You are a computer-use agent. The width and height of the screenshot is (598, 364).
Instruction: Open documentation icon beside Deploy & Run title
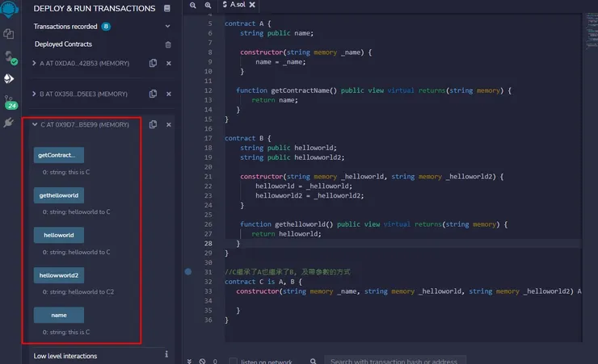coord(166,9)
